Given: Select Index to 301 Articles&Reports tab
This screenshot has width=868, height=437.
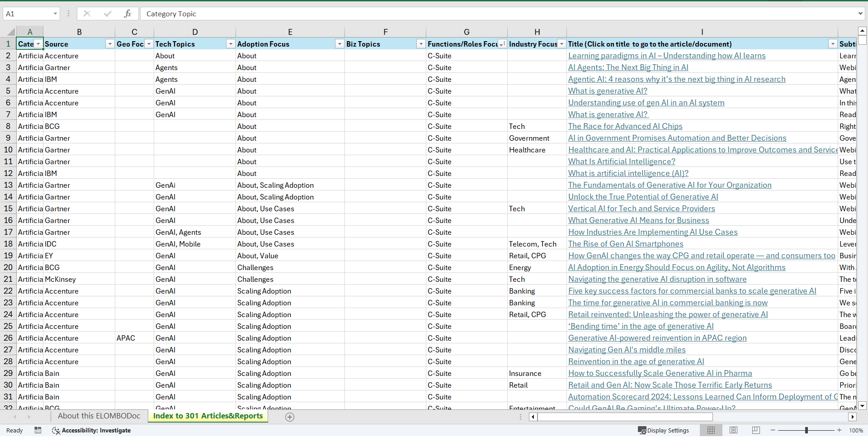Looking at the screenshot, I should coord(208,416).
